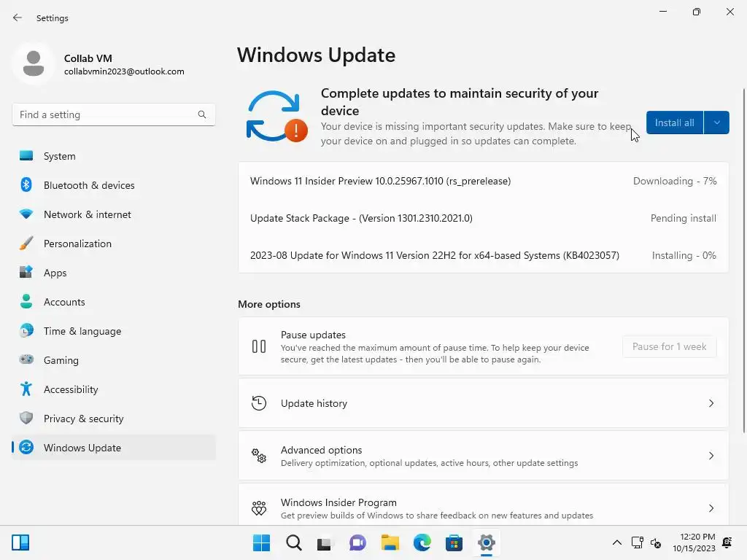
Task: Open Microsoft Store from taskbar
Action: (x=454, y=542)
